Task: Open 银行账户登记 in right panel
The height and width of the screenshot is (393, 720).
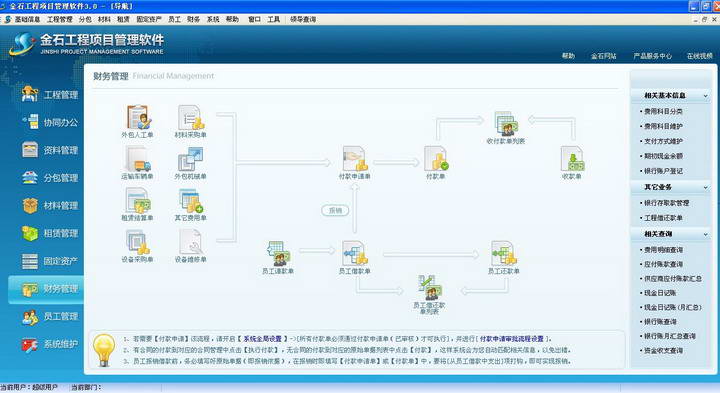Action: pos(663,171)
